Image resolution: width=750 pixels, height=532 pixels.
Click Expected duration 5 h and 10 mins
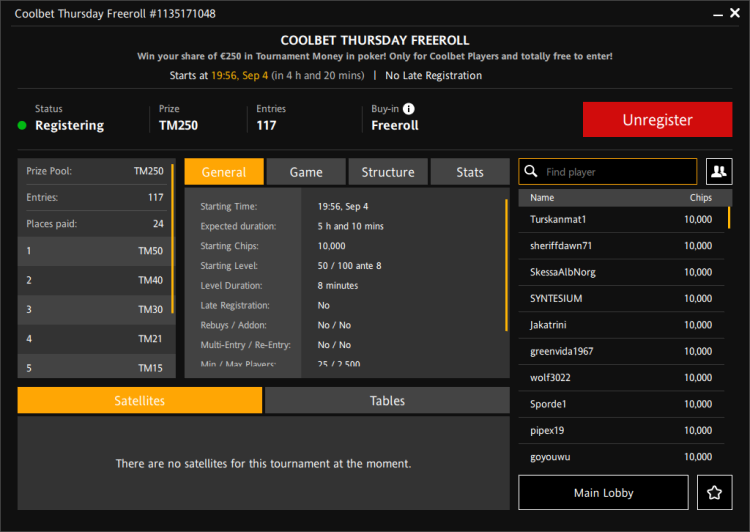point(351,226)
